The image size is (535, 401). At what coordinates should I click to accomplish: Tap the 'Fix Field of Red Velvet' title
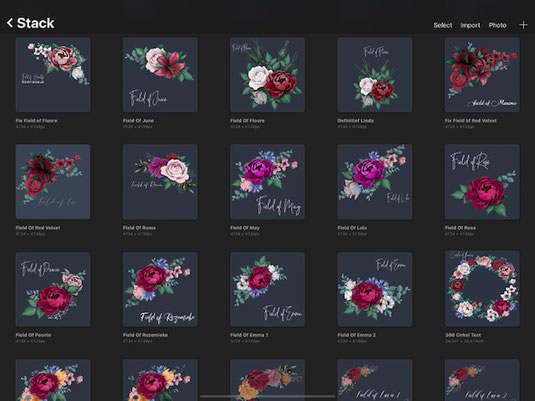point(471,120)
